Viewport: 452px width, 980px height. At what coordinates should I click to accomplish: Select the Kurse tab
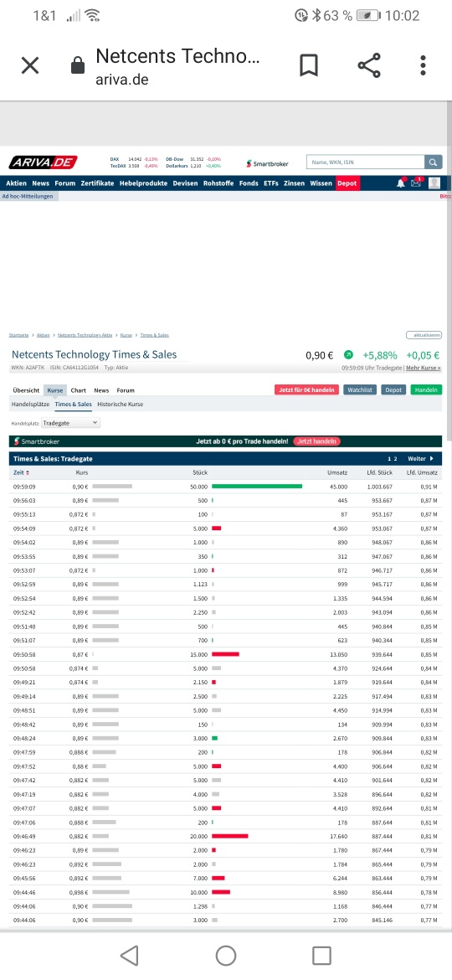pyautogui.click(x=55, y=390)
